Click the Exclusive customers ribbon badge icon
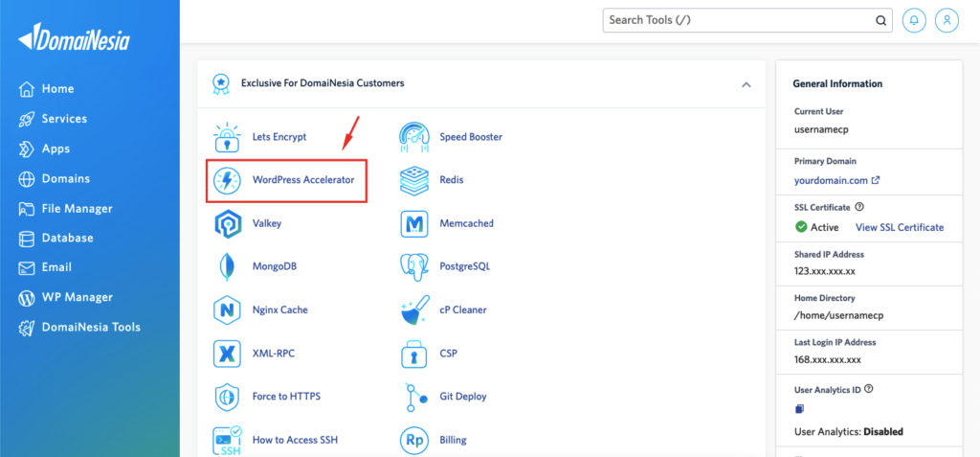980x457 pixels. pos(220,83)
